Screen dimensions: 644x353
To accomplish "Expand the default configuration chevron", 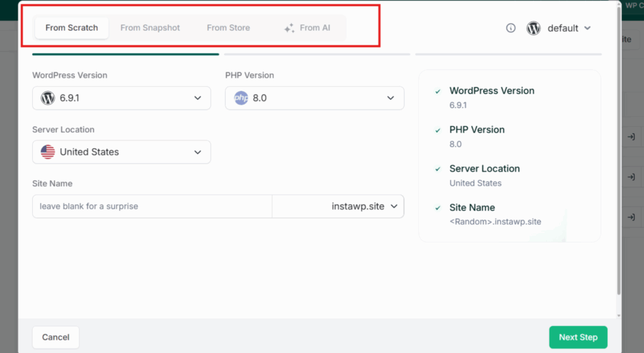I will coord(587,28).
